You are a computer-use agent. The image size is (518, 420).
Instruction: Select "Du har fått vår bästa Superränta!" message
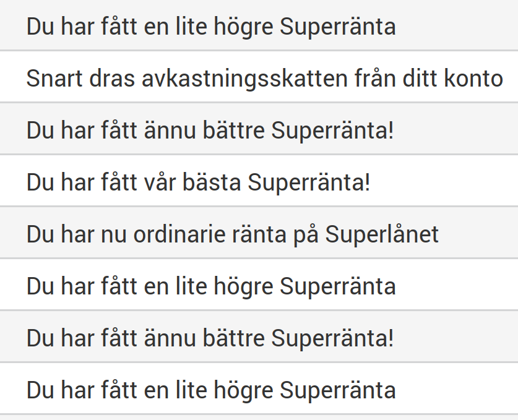click(198, 183)
